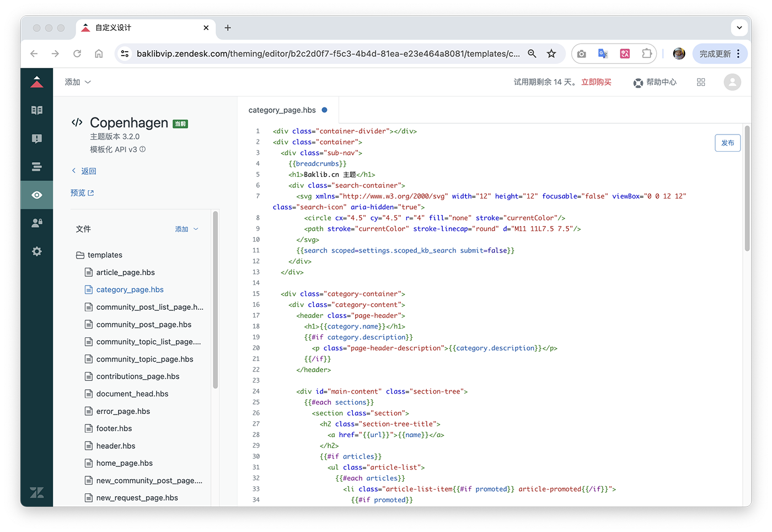Open article_page.hbs file
772x532 pixels.
tap(120, 272)
